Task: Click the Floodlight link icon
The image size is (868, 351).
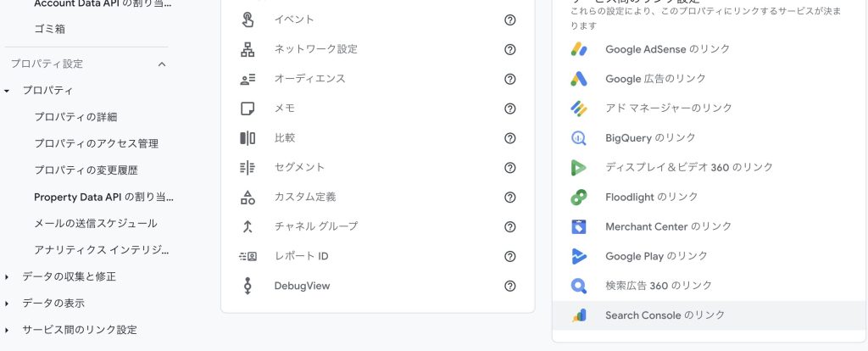Action: (x=579, y=197)
